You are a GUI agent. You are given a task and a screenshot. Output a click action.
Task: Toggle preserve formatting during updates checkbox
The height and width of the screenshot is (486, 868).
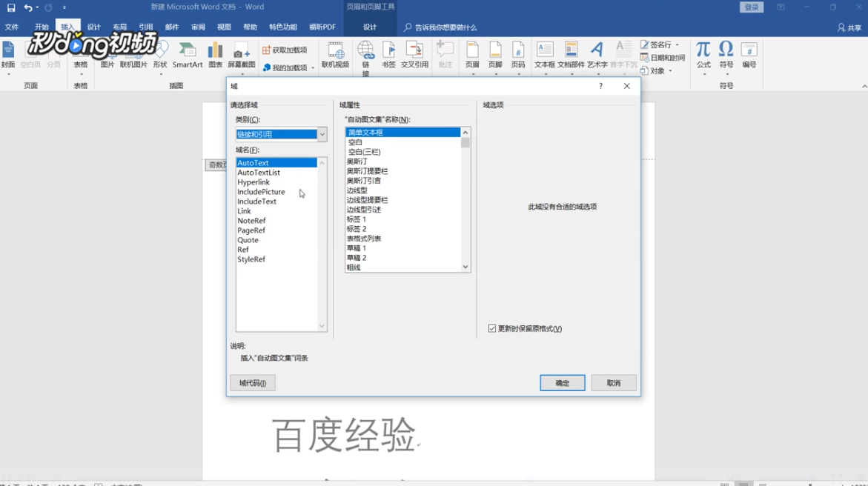coord(492,328)
